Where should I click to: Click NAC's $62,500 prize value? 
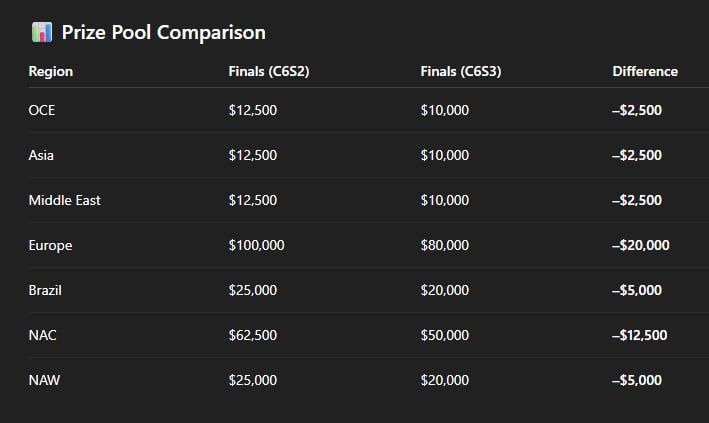tap(253, 335)
